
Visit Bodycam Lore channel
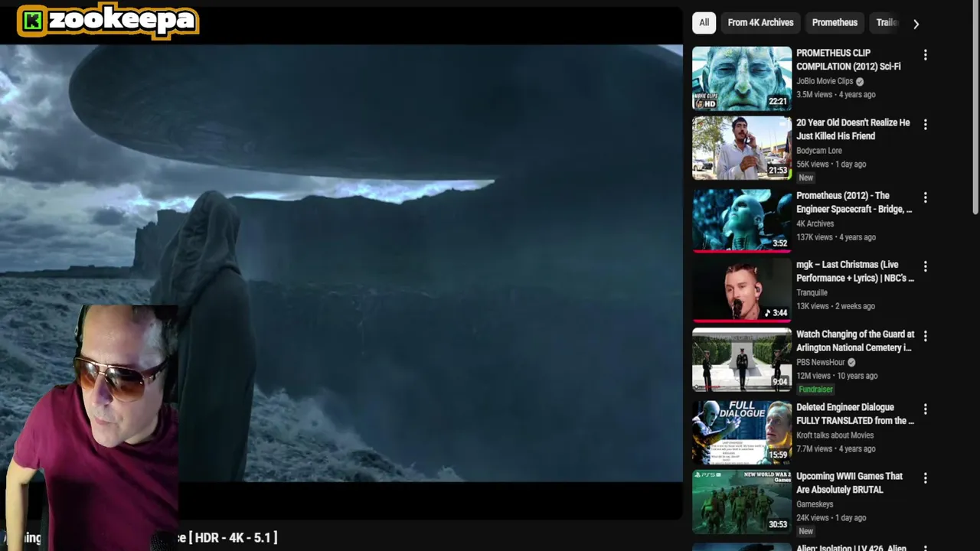819,151
